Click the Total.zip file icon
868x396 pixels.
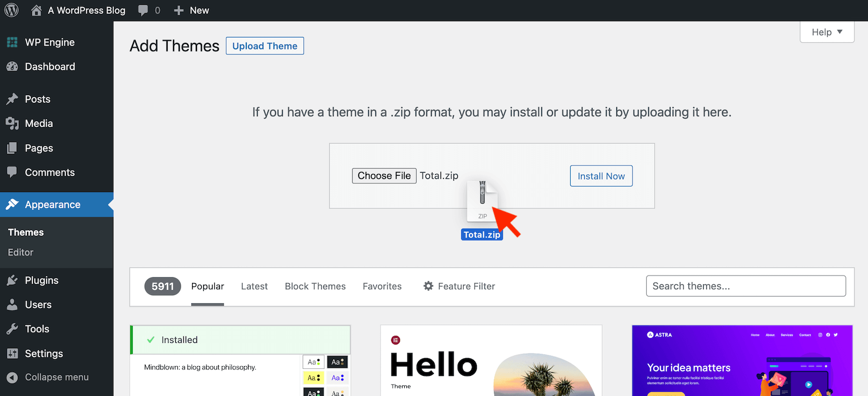[482, 201]
